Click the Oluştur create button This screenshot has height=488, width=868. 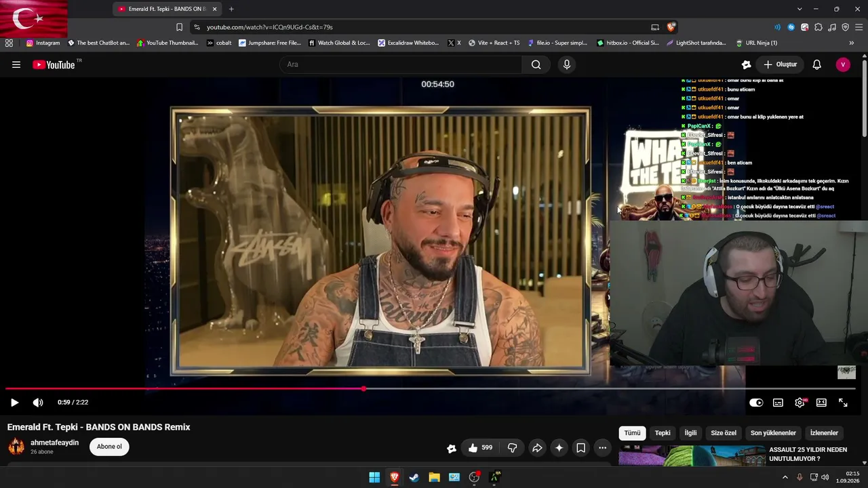(780, 64)
